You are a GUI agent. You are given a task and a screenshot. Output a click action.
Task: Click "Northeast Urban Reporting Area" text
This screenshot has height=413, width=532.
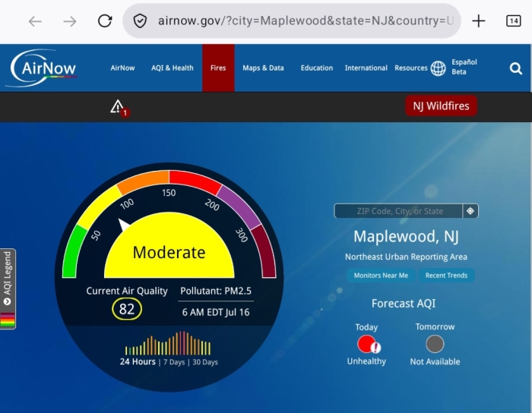pyautogui.click(x=406, y=257)
